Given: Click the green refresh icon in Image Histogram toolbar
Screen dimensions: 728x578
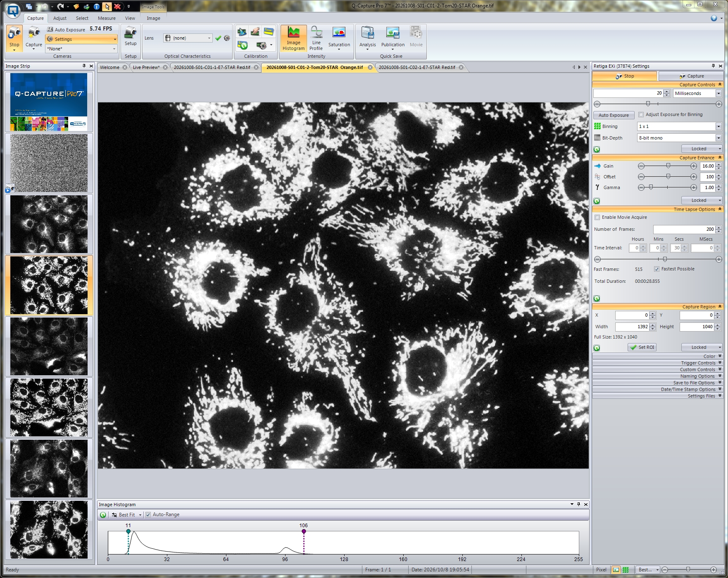Looking at the screenshot, I should pos(103,515).
